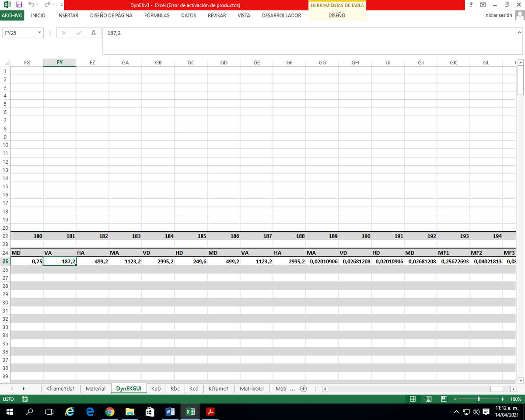
Task: Switch to INSERTAR ribbon tab
Action: (68, 15)
